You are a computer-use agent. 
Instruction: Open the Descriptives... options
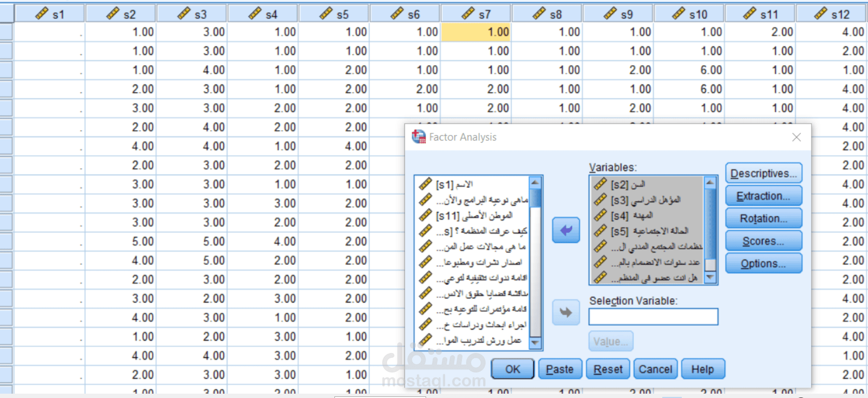coord(763,174)
